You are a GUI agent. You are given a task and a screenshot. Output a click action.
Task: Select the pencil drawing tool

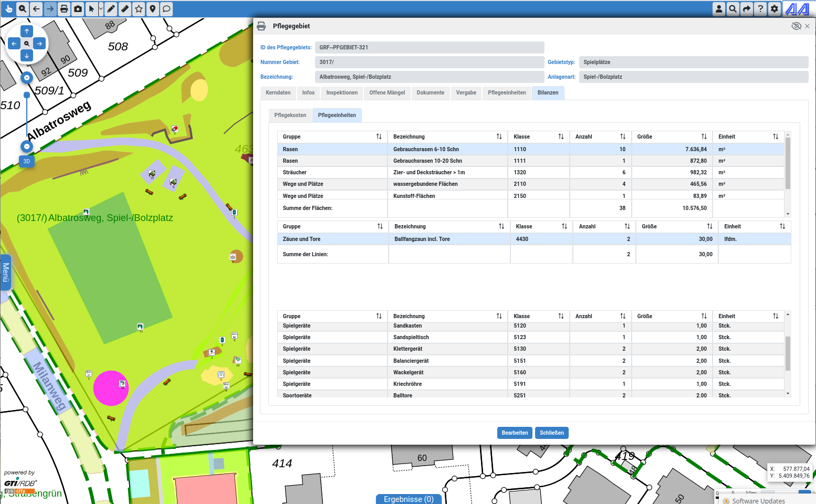point(111,9)
